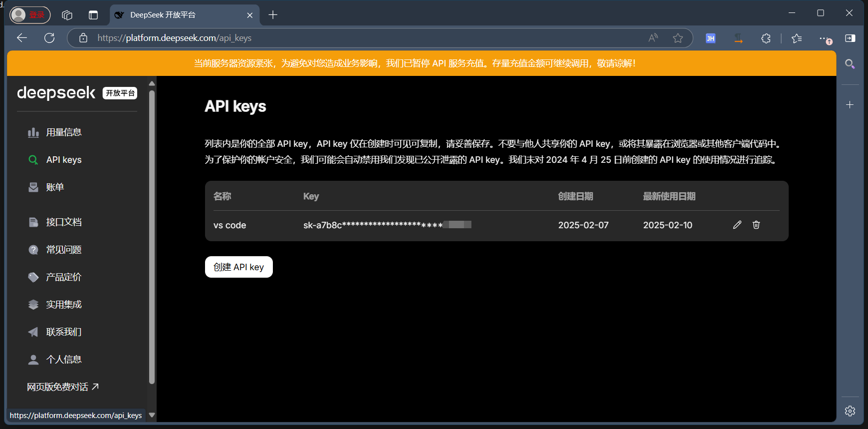Image resolution: width=868 pixels, height=429 pixels.
Task: Toggle the Edge sidebar panel button
Action: 850,38
